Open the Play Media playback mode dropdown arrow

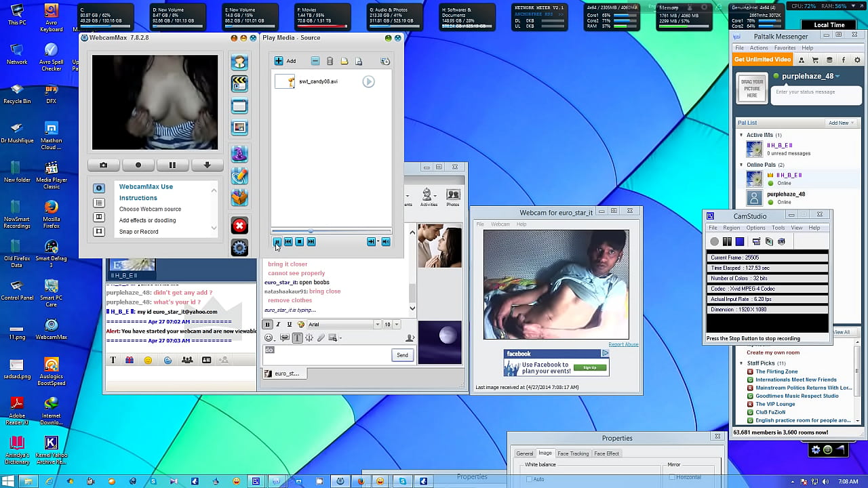pyautogui.click(x=378, y=242)
